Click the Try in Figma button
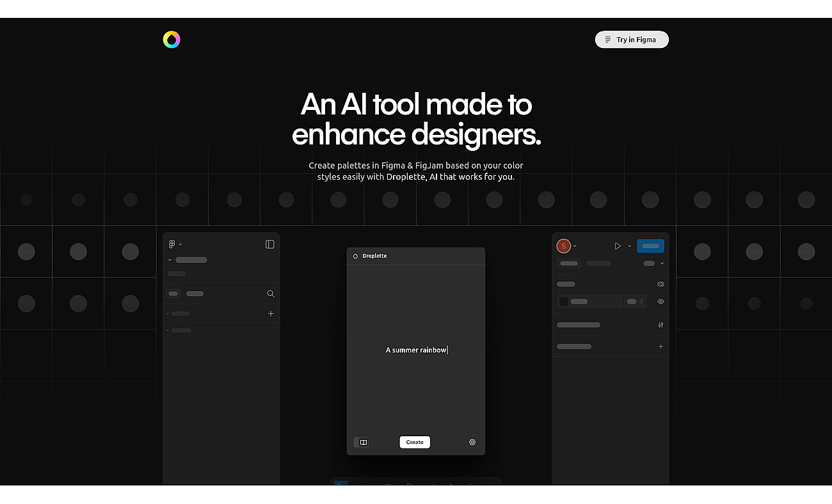This screenshot has width=832, height=504. tap(632, 40)
